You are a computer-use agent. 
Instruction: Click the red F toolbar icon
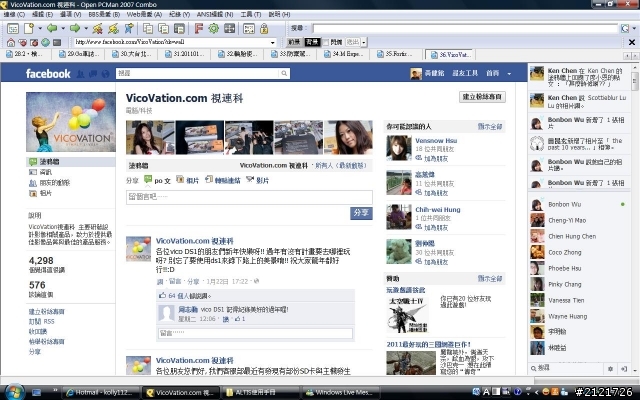tap(199, 29)
